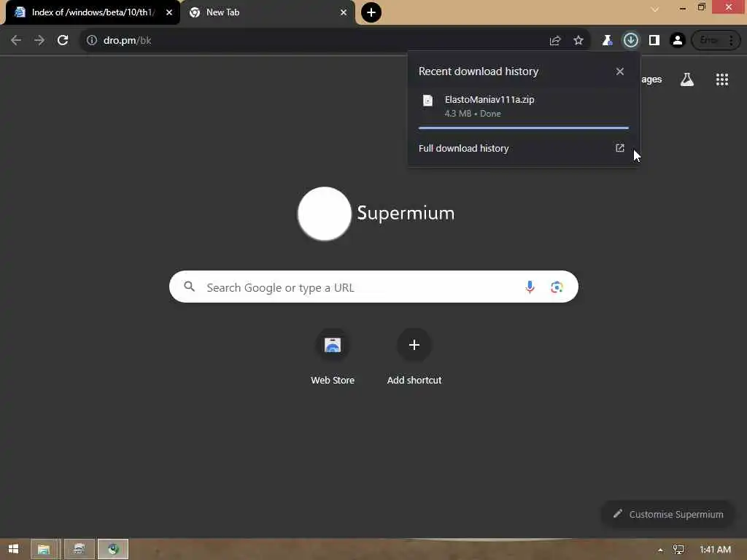Screen dimensions: 747x560
Task: Open the browser three-dot menu
Action: pyautogui.click(x=731, y=41)
